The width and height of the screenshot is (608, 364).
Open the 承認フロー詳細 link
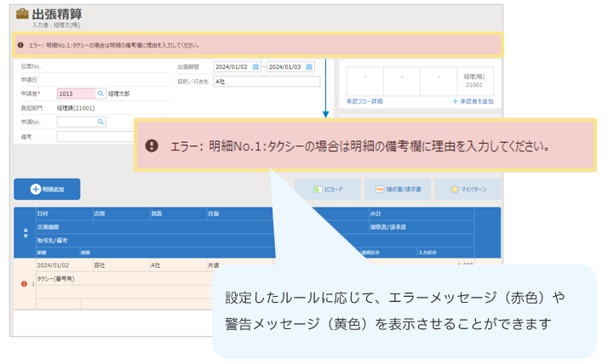364,101
